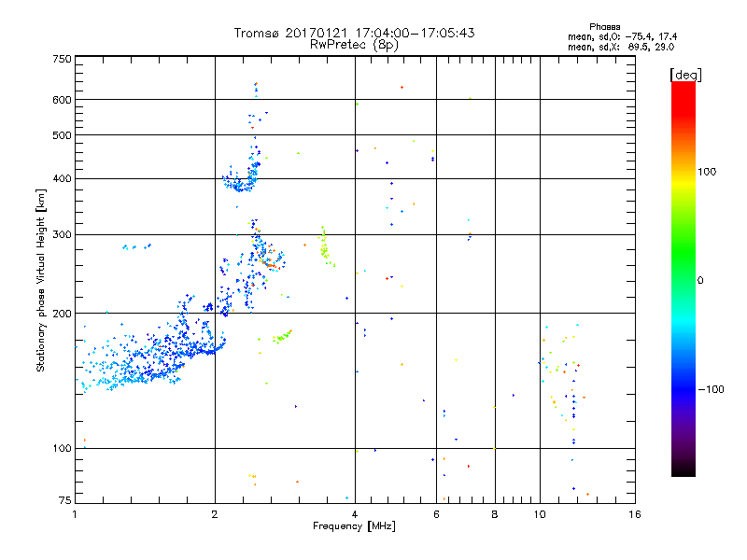The height and width of the screenshot is (560, 747).
Task: Click colorbar tick label '100'
Action: click(707, 172)
